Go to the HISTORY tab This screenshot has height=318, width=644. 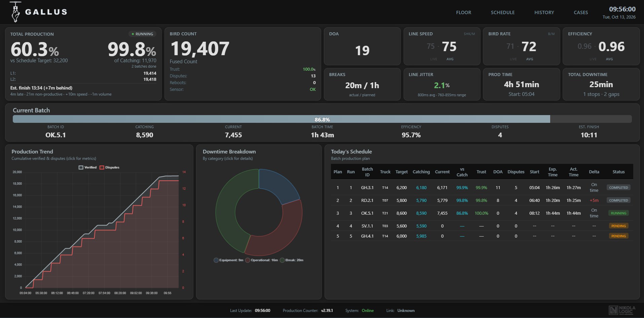pos(544,12)
